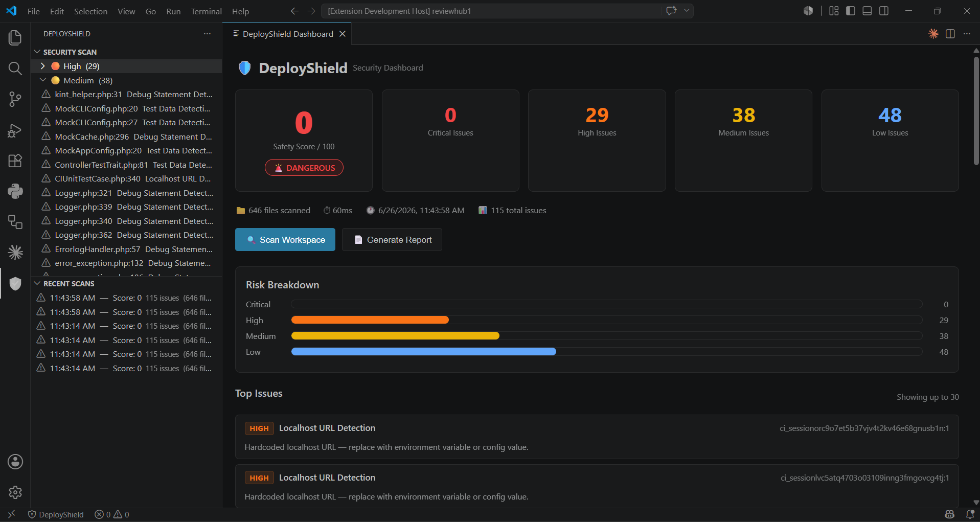Open the View menu
The image size is (980, 522).
point(126,11)
